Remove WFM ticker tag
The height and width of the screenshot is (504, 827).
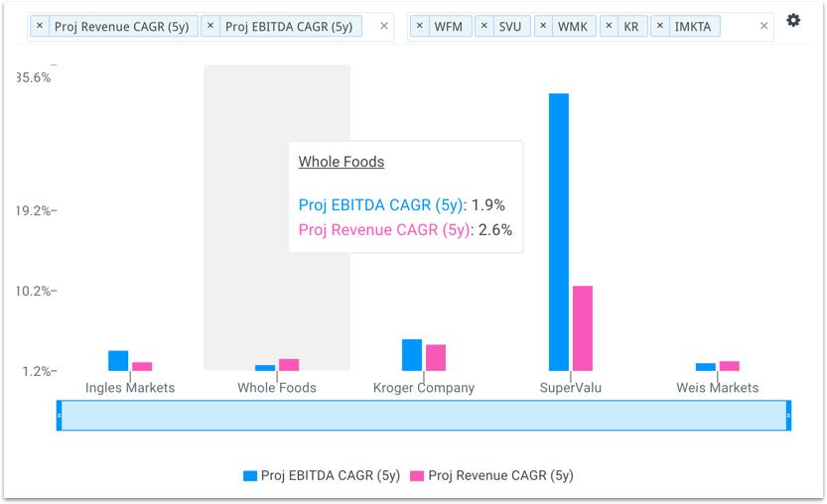tap(419, 26)
